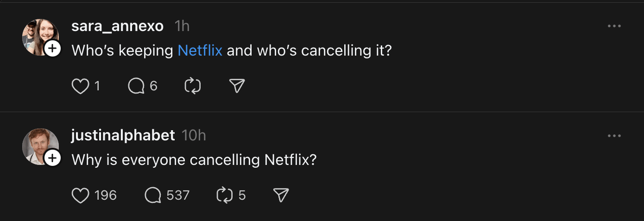This screenshot has width=644, height=221.
Task: Like justinalphabet's post with heart icon
Action: [x=81, y=196]
